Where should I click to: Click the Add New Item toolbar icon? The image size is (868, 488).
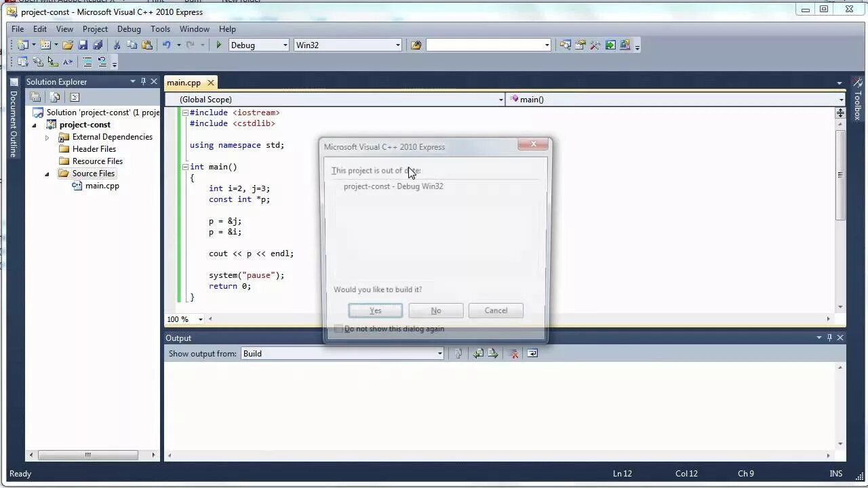click(45, 45)
